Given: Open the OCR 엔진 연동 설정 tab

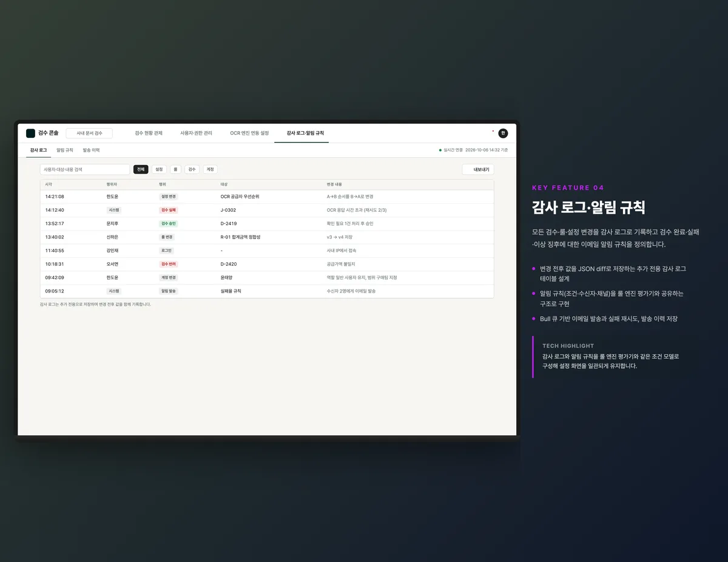Looking at the screenshot, I should coord(249,133).
